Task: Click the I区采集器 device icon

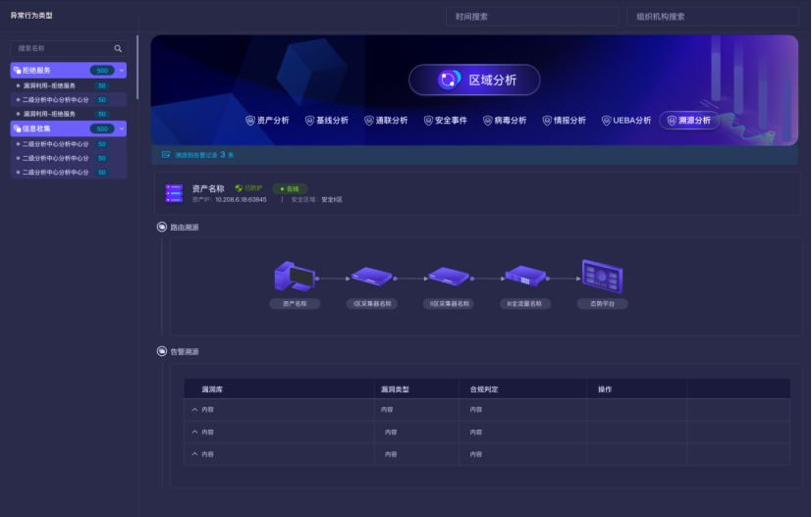Action: [x=372, y=278]
